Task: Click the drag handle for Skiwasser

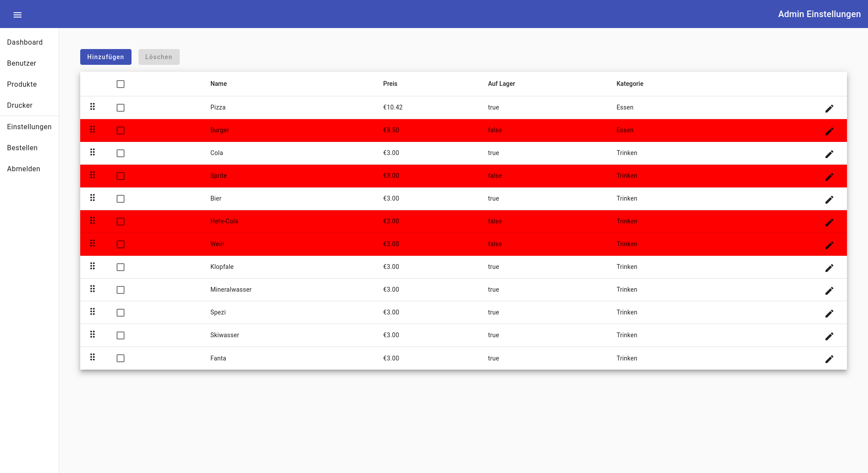Action: [x=92, y=334]
